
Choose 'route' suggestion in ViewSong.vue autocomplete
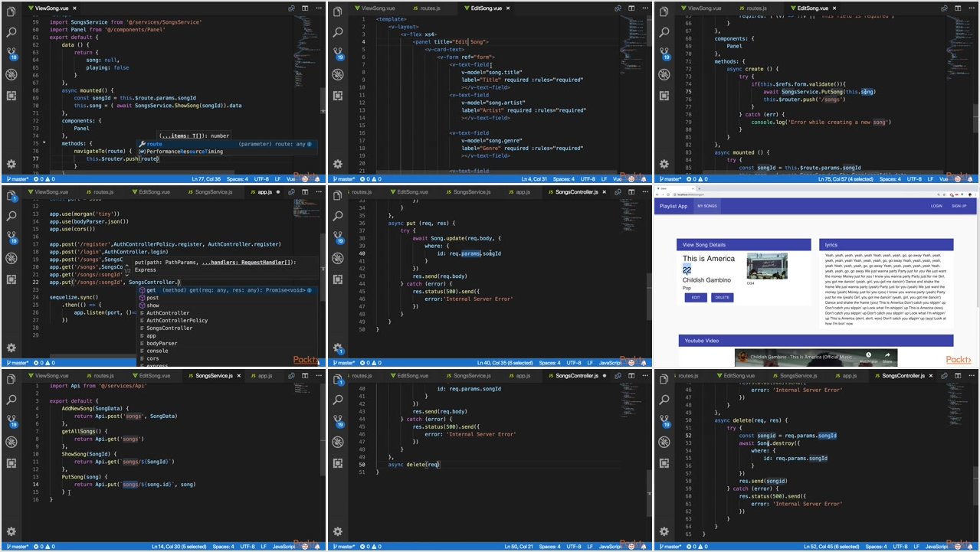(x=226, y=144)
